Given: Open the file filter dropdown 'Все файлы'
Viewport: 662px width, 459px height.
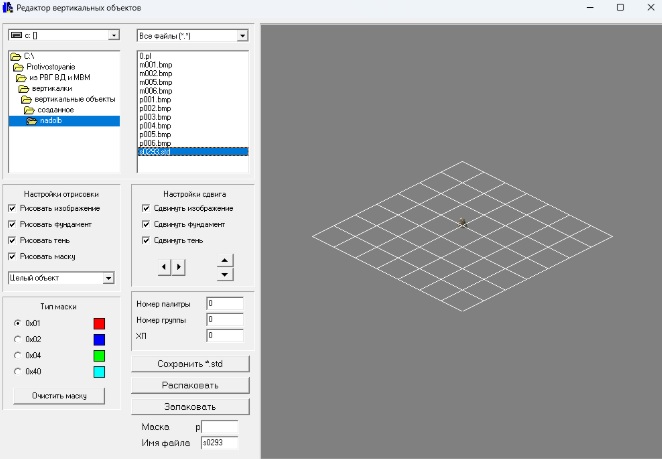Looking at the screenshot, I should click(x=242, y=36).
